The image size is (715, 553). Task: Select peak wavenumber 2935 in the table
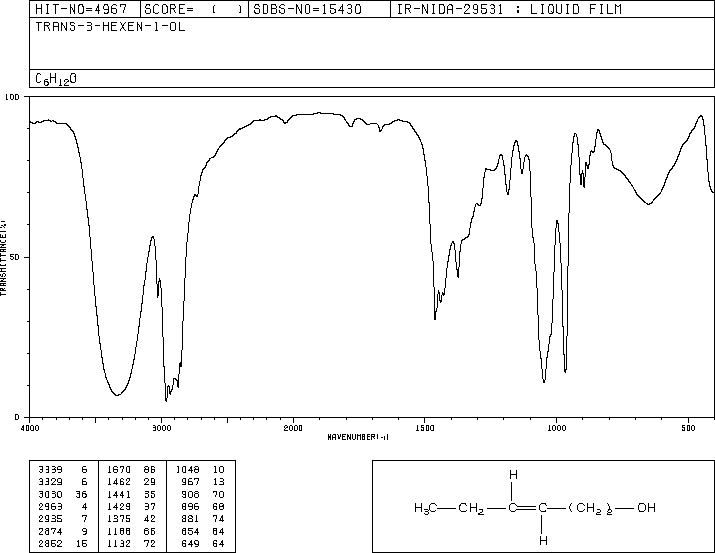51,519
